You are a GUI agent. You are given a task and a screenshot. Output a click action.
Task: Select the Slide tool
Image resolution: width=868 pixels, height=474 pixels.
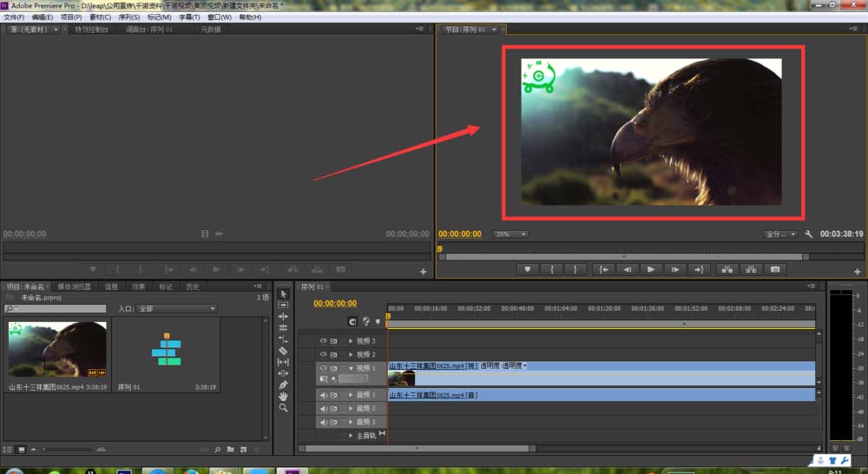[x=284, y=373]
